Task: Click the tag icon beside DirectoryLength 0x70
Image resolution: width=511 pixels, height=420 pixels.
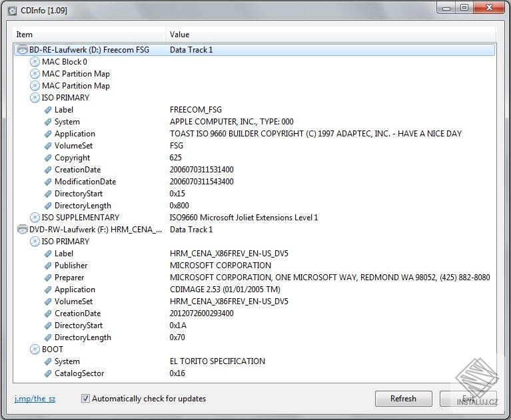Action: pyautogui.click(x=48, y=337)
